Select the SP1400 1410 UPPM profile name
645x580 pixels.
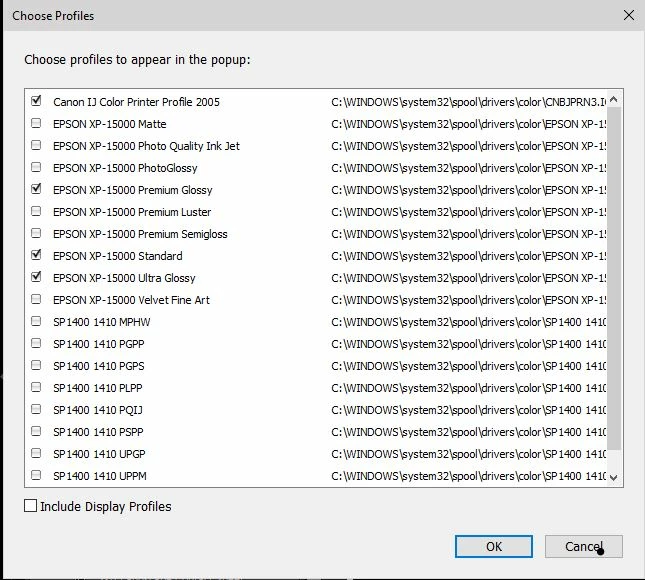(100, 476)
